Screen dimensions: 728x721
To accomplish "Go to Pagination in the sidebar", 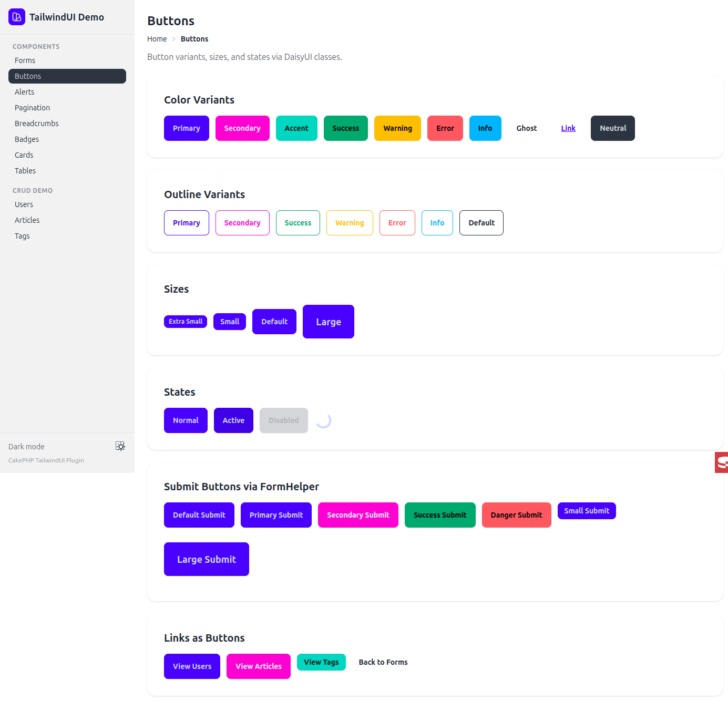I will pyautogui.click(x=33, y=108).
